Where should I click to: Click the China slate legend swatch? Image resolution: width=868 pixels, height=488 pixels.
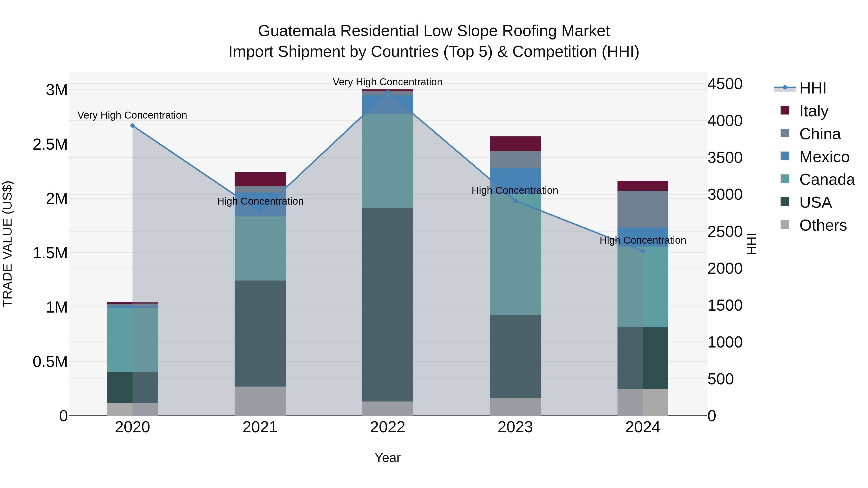pyautogui.click(x=785, y=133)
